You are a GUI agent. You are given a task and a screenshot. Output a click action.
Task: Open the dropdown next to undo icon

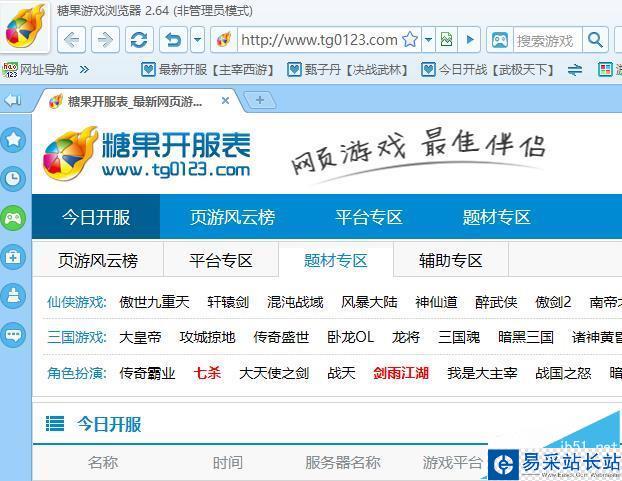(x=198, y=40)
